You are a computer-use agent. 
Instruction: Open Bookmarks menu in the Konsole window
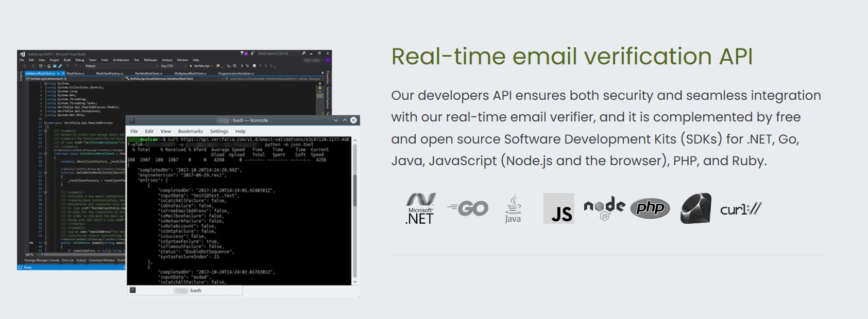[191, 131]
